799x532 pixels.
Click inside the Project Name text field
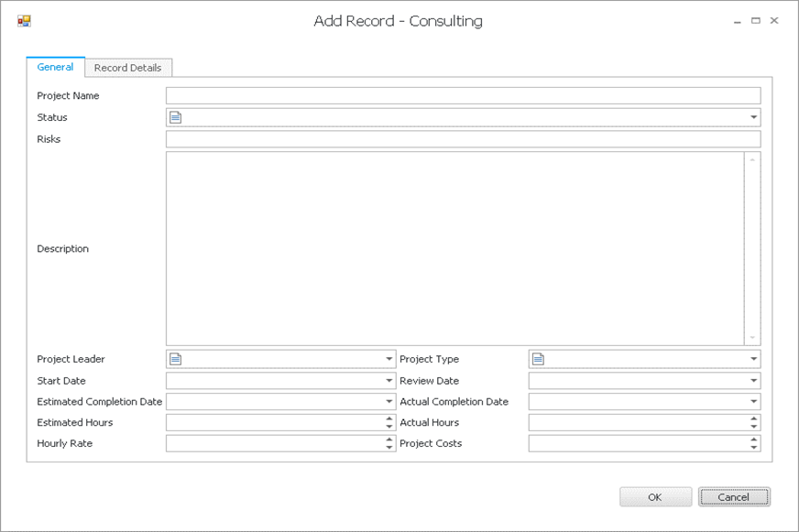[x=463, y=95]
